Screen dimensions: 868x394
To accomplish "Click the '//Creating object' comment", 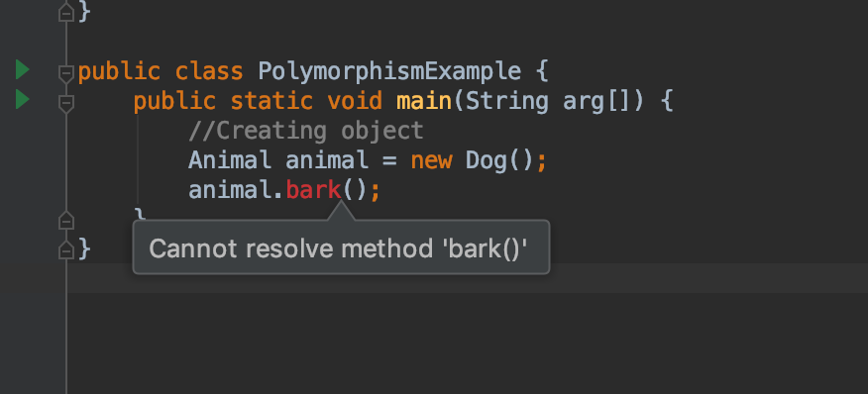I will pyautogui.click(x=306, y=131).
